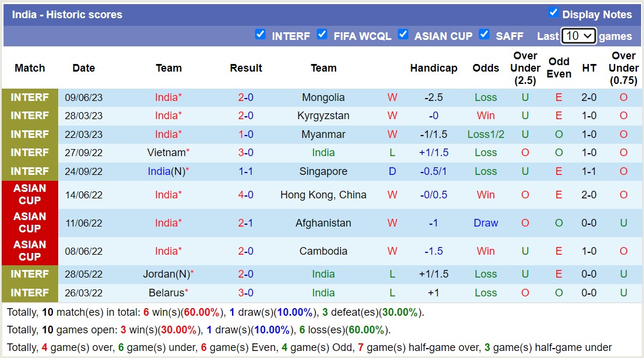Image resolution: width=644 pixels, height=358 pixels.
Task: Click the 1-1 result versus Singapore
Action: point(246,171)
